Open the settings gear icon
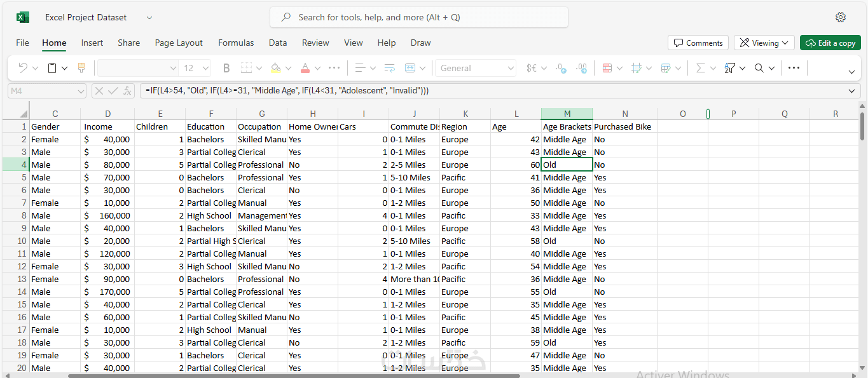The width and height of the screenshot is (868, 378). click(841, 17)
